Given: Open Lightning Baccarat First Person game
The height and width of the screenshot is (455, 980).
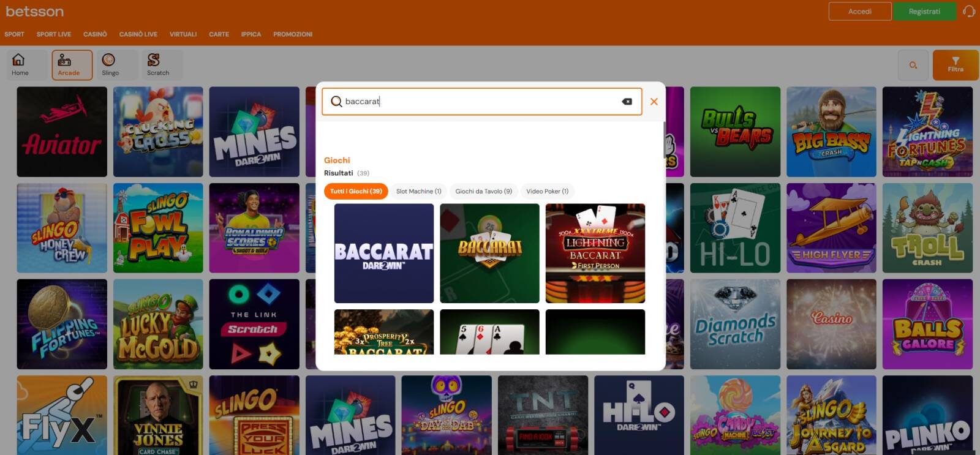Looking at the screenshot, I should tap(595, 253).
